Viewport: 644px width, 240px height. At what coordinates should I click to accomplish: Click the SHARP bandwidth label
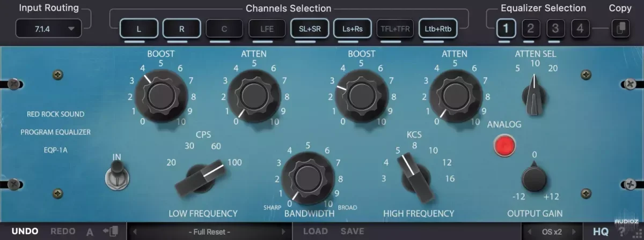272,207
